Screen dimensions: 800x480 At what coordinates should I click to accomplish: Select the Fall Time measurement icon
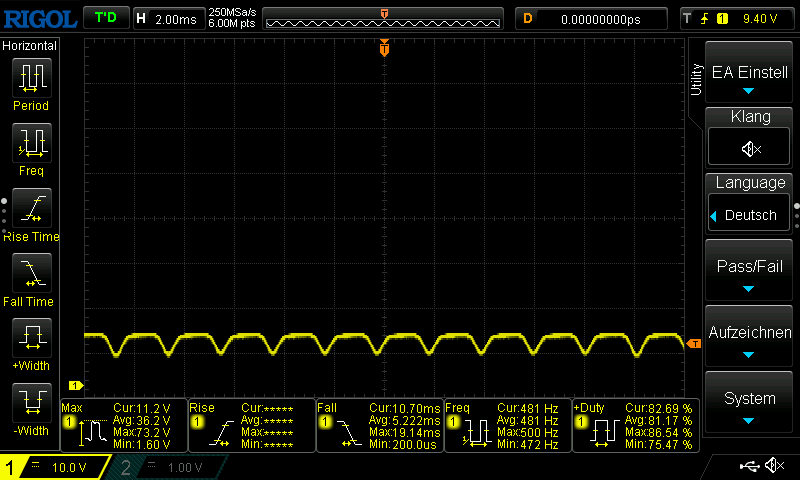(32, 273)
